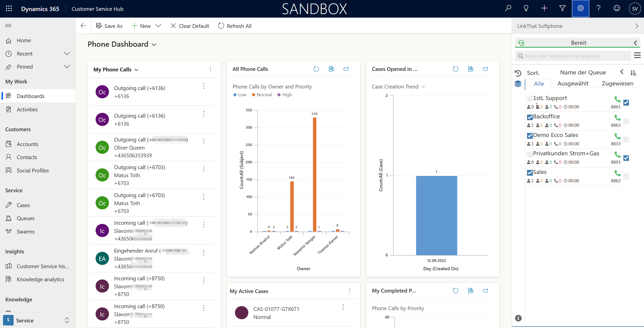Collapse the LinkThat Softphone panel
The height and width of the screenshot is (328, 644).
click(x=637, y=26)
